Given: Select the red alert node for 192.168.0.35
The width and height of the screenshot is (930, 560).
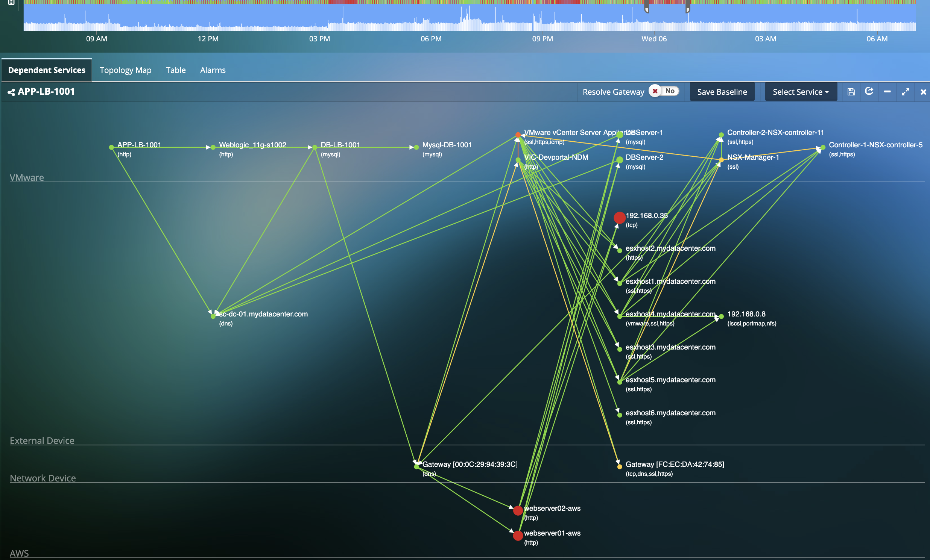Looking at the screenshot, I should [619, 218].
